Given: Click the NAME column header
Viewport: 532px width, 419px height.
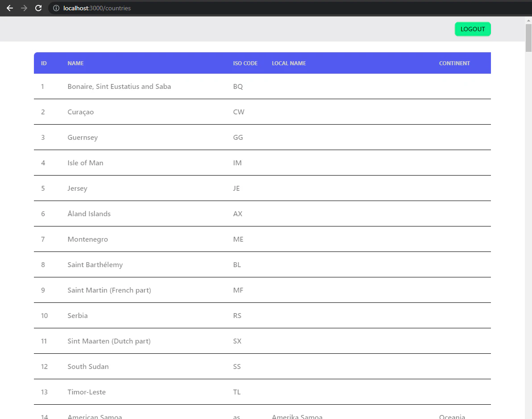Looking at the screenshot, I should 75,63.
